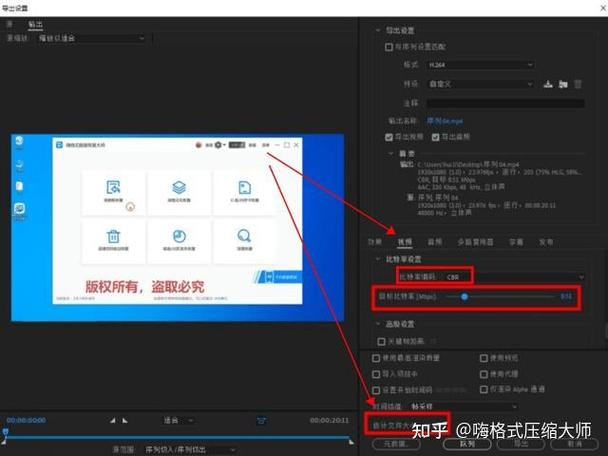
Task: Switch to the Audio tab
Action: click(x=435, y=242)
